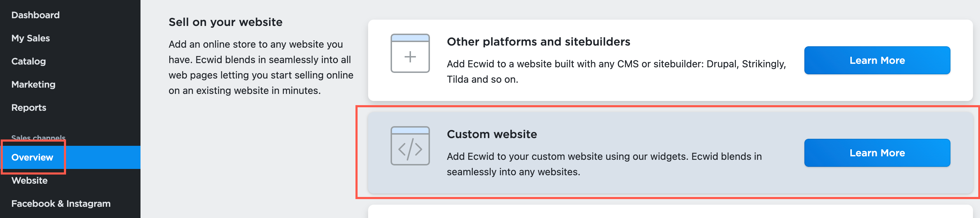Click the Drupal, Strikingly, Tilda description text
Screen dimensions: 980x218
tap(616, 71)
